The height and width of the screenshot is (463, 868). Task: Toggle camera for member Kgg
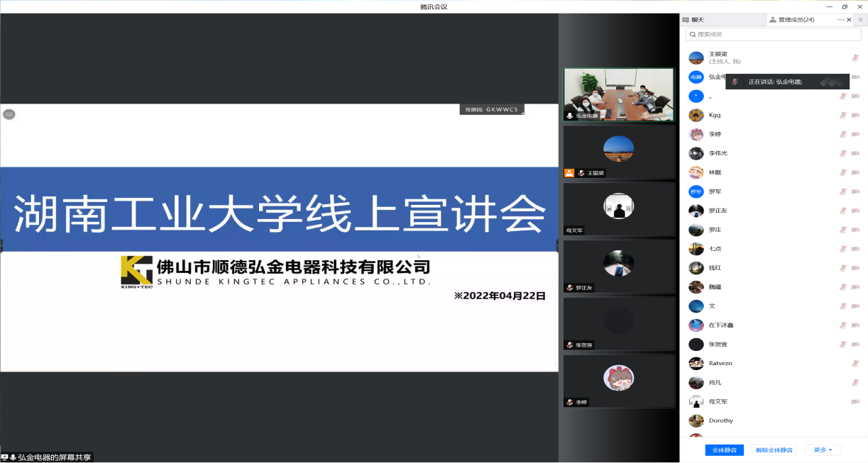[855, 115]
